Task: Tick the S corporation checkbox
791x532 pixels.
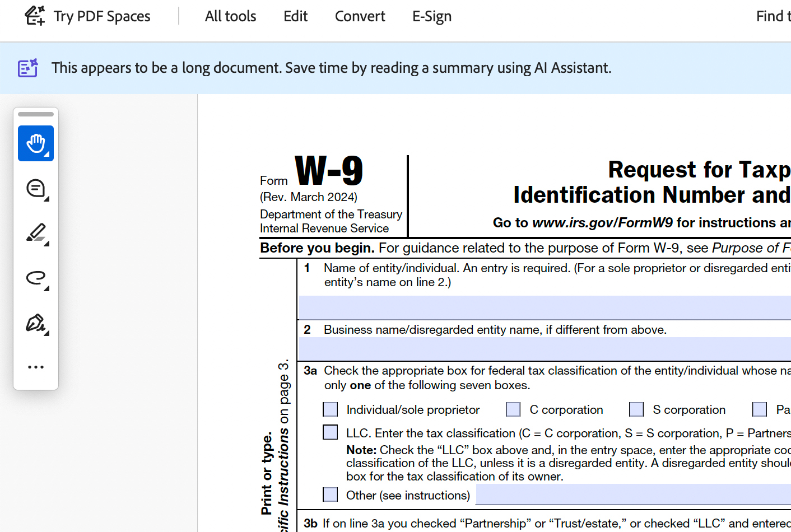Action: click(x=636, y=409)
